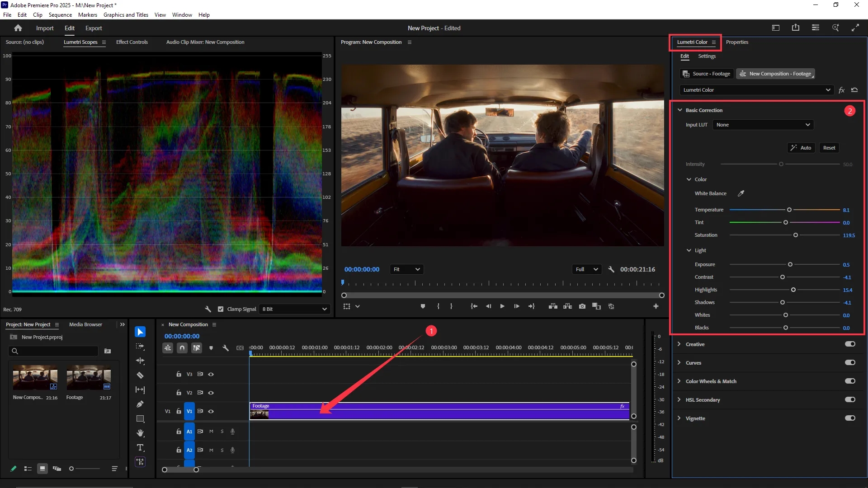The height and width of the screenshot is (488, 868).
Task: Click the Reset Effect icon in Lumetri
Action: (x=854, y=90)
